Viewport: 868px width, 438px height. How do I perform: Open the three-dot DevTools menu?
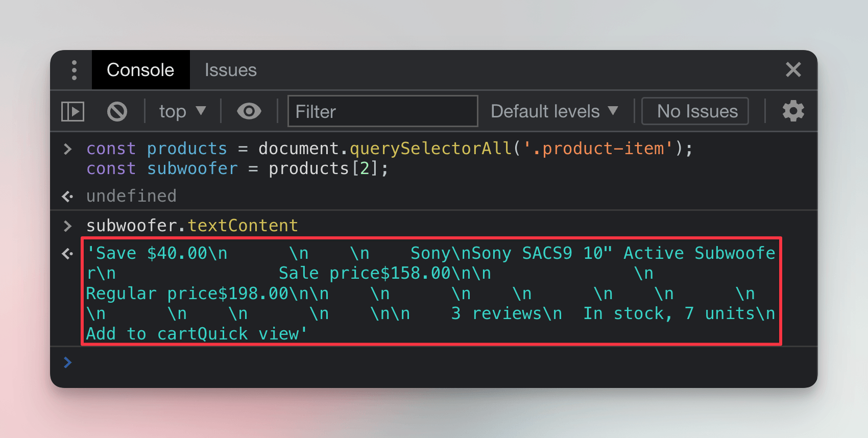[x=74, y=69]
